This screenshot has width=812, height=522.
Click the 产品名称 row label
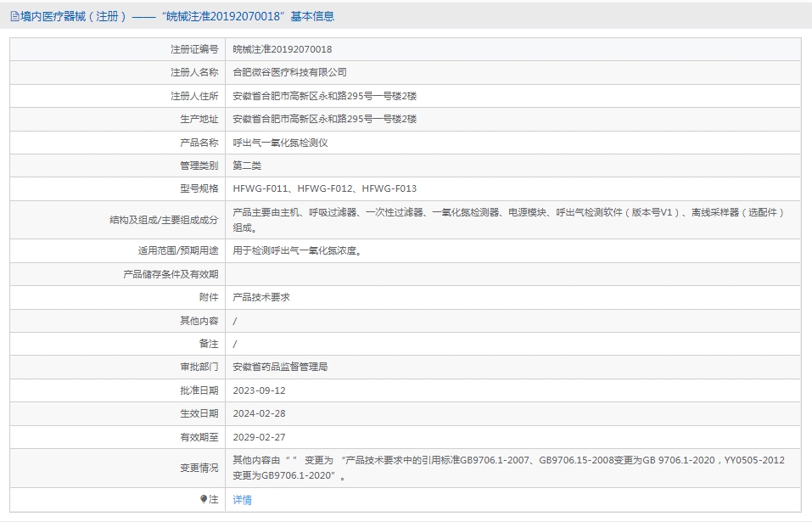tap(199, 143)
